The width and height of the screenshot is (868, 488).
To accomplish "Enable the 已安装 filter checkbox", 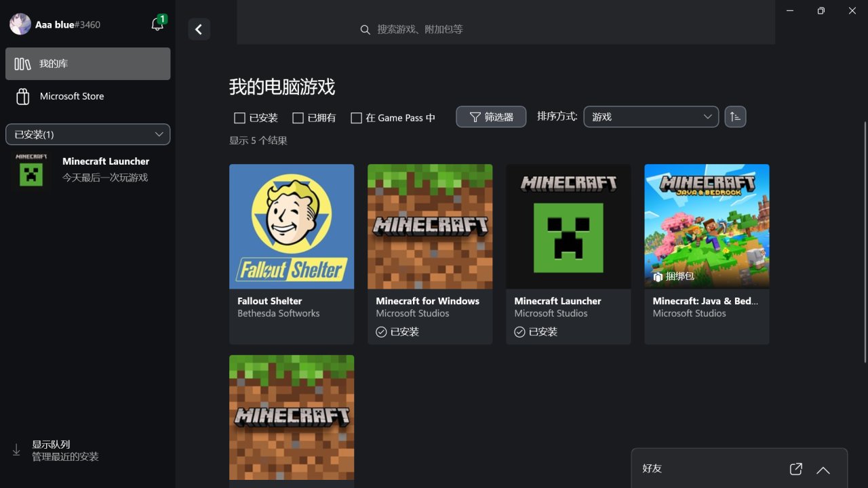I will (239, 118).
